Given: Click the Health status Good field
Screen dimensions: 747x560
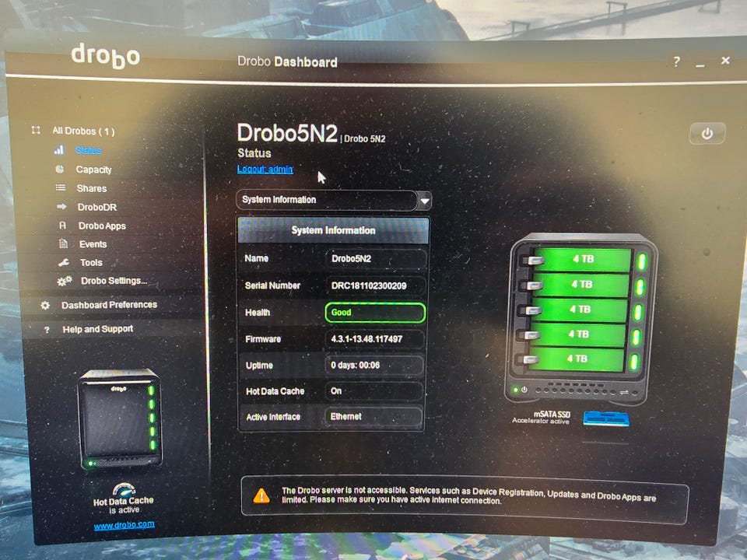Looking at the screenshot, I should click(x=375, y=313).
